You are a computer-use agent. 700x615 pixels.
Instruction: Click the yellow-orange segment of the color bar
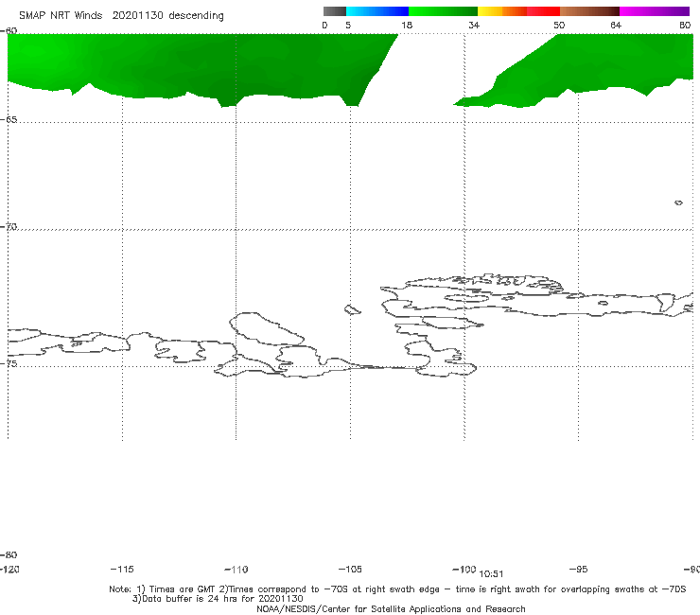502,11
